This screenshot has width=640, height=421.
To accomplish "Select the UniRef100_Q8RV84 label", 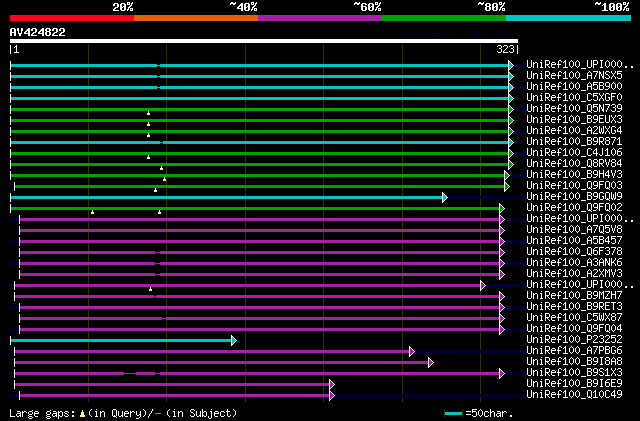I will click(574, 164).
